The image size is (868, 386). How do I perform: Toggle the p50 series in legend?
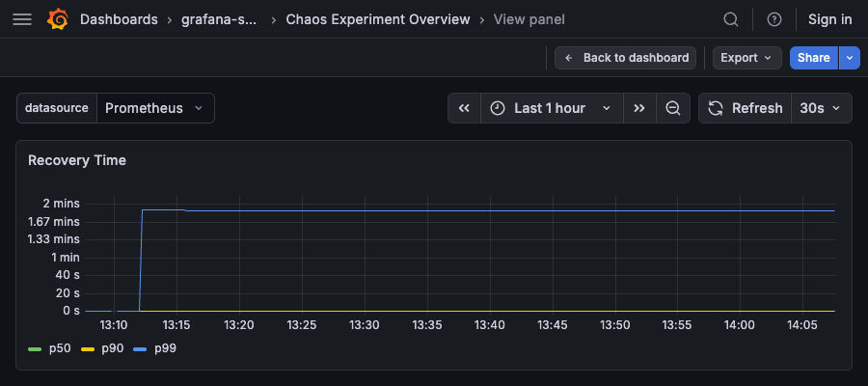[x=60, y=347]
